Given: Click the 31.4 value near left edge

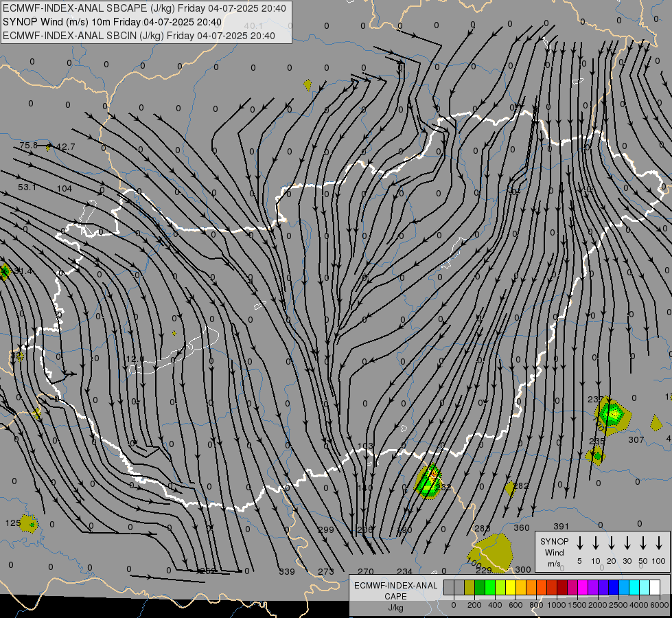Looking at the screenshot, I should click(x=23, y=271).
